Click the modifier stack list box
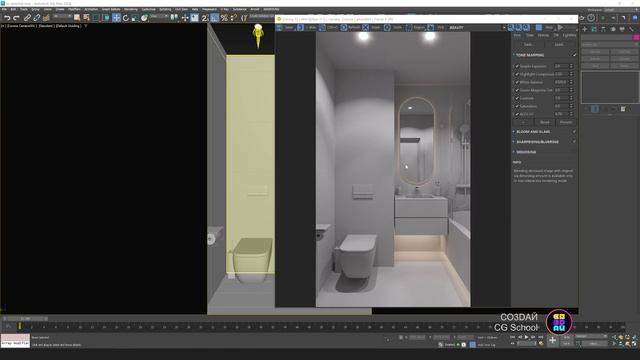The image size is (640, 360). pos(610,87)
